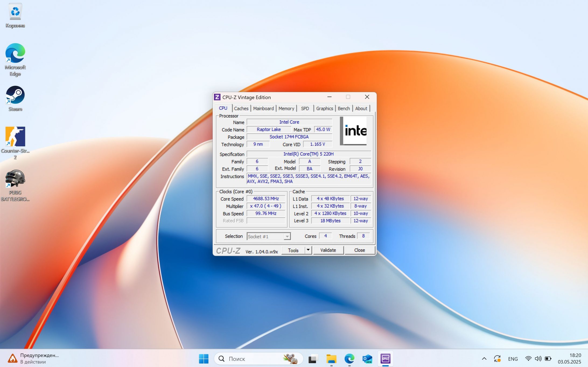Screen dimensions: 588x367
Task: Click the CPU-Z purple Z title bar icon
Action: 217,97
